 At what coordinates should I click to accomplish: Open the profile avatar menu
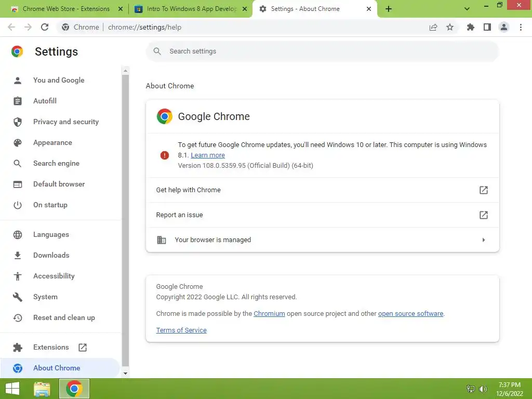[504, 27]
